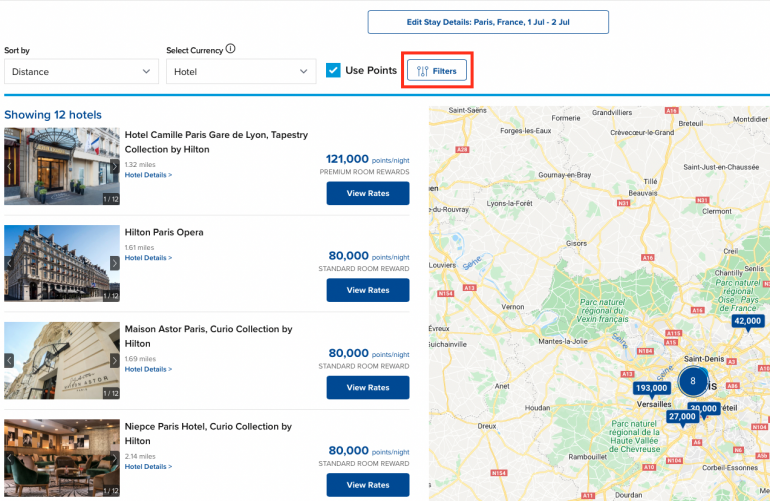View Rates for Maison Astor Paris
The width and height of the screenshot is (770, 501).
367,388
